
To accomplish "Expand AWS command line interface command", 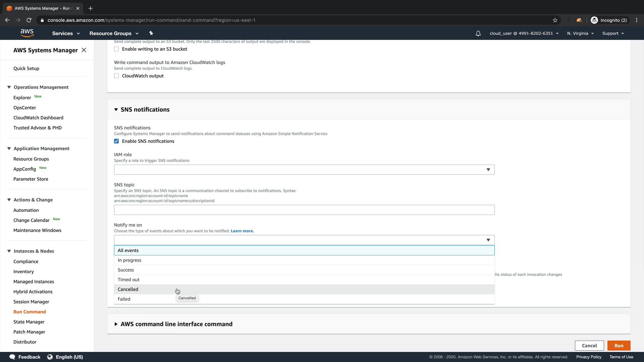I will [x=116, y=324].
